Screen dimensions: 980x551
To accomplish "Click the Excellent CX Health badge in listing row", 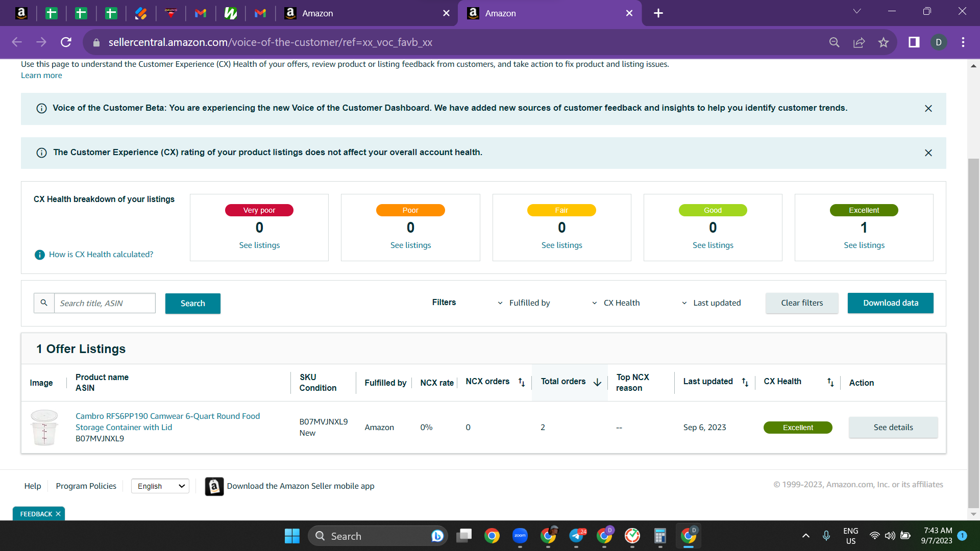I will 798,428.
